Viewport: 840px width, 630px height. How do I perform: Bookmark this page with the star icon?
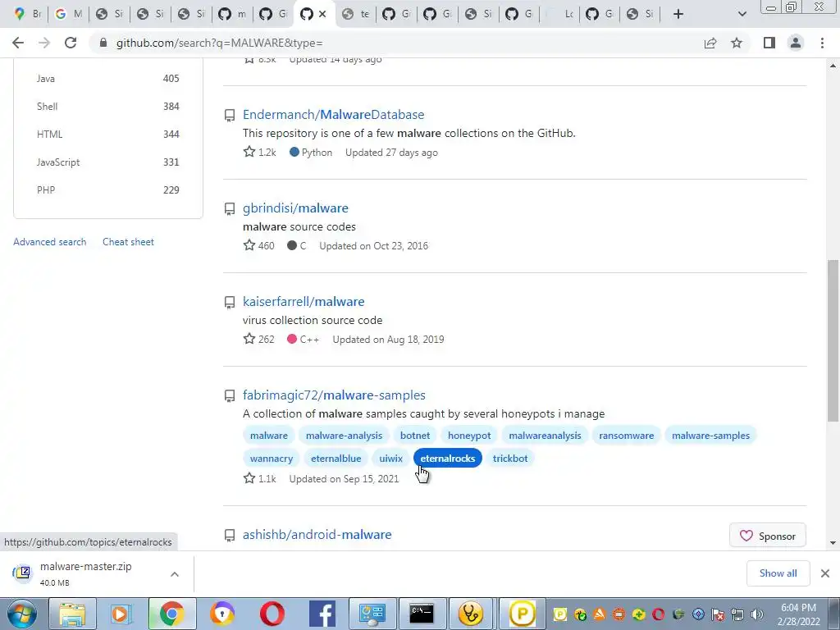[737, 43]
